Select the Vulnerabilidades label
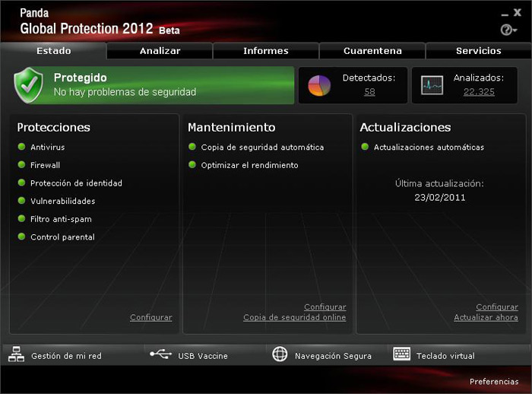The image size is (532, 394). pos(63,201)
